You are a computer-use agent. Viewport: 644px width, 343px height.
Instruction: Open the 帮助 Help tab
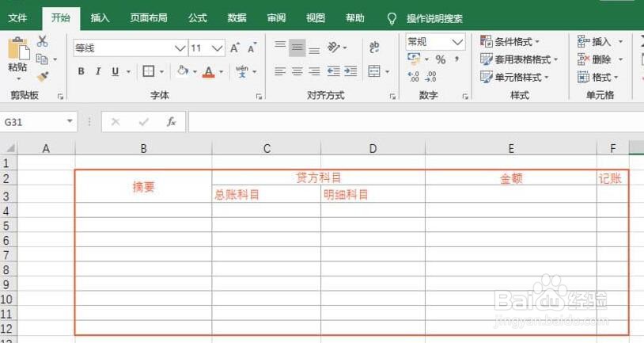pyautogui.click(x=355, y=18)
